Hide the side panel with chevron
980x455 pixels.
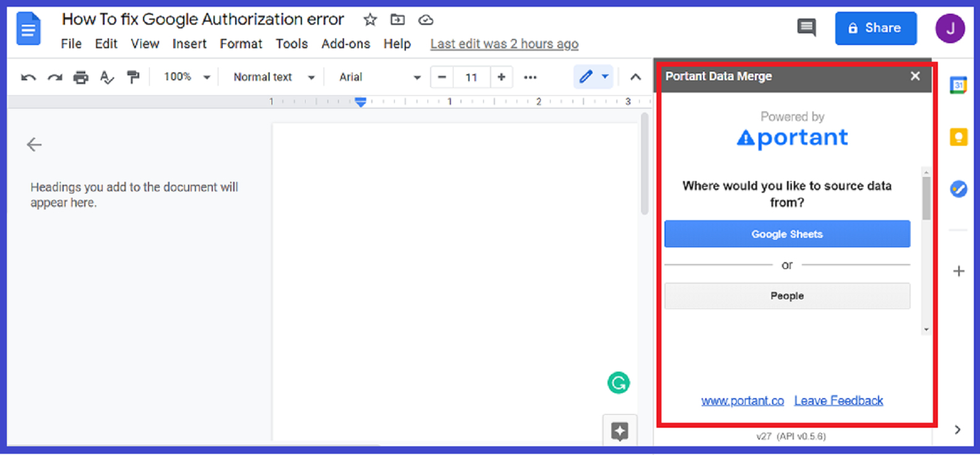tap(957, 430)
